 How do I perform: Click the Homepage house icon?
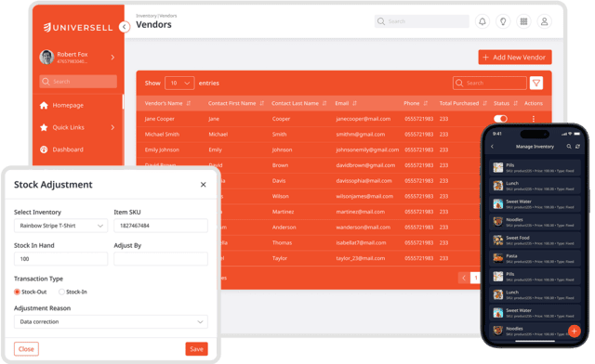44,105
